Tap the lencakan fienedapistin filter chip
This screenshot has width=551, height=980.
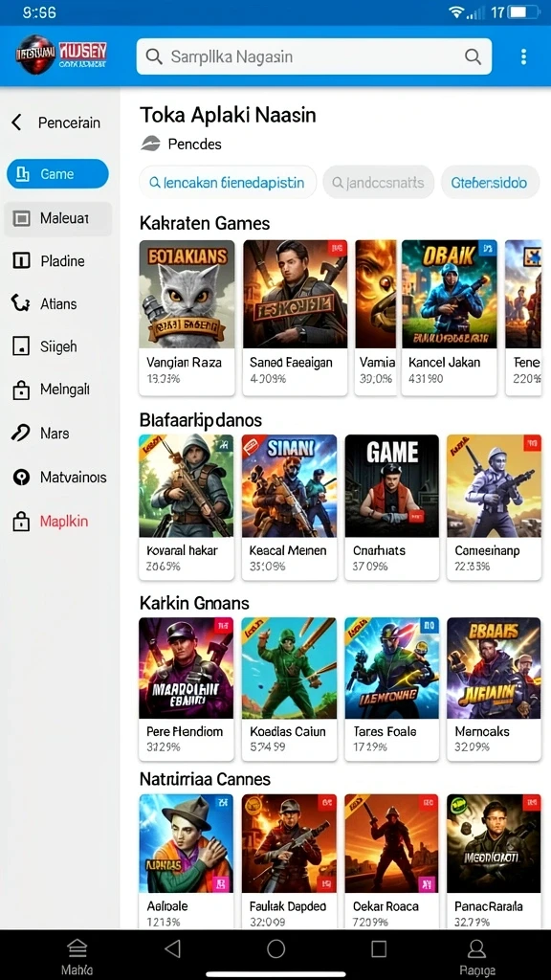[x=228, y=183]
